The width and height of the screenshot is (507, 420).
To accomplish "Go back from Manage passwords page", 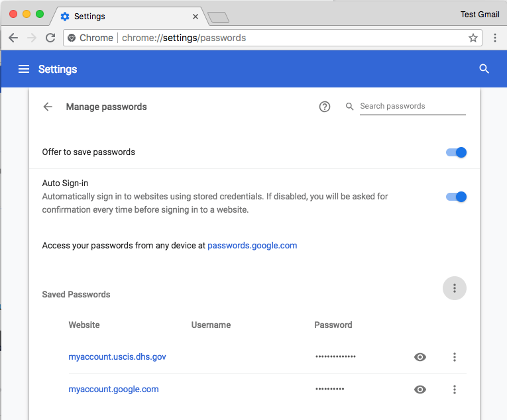I will (48, 107).
